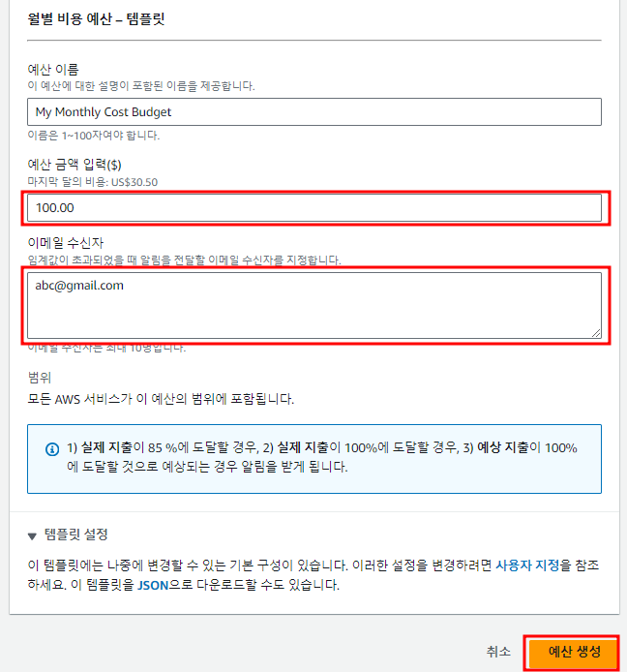Click the 템플릿 설정 section header text
The width and height of the screenshot is (627, 672).
[76, 535]
